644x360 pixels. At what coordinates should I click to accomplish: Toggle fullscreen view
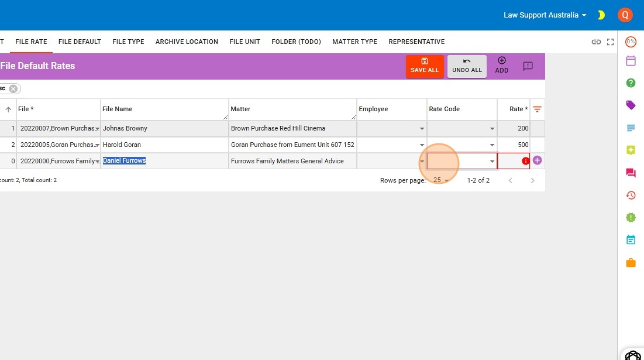click(610, 42)
